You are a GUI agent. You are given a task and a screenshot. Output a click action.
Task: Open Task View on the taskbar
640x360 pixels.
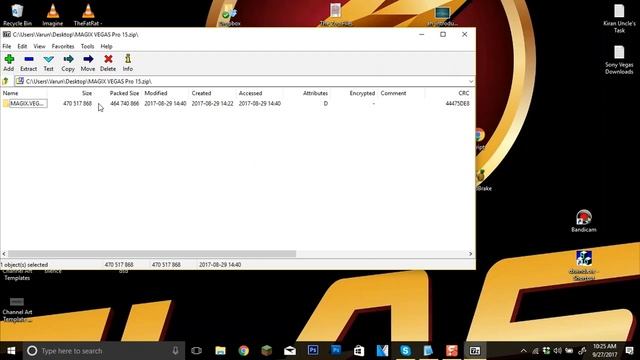pyautogui.click(x=196, y=351)
